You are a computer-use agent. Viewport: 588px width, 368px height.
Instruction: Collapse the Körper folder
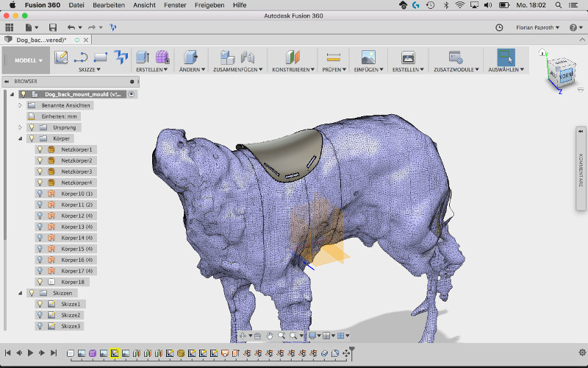[x=21, y=138]
